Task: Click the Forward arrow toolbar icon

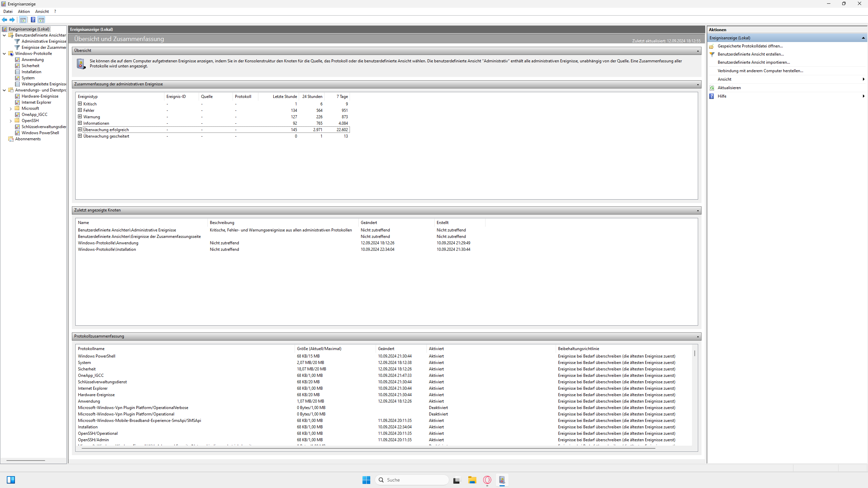Action: (12, 20)
